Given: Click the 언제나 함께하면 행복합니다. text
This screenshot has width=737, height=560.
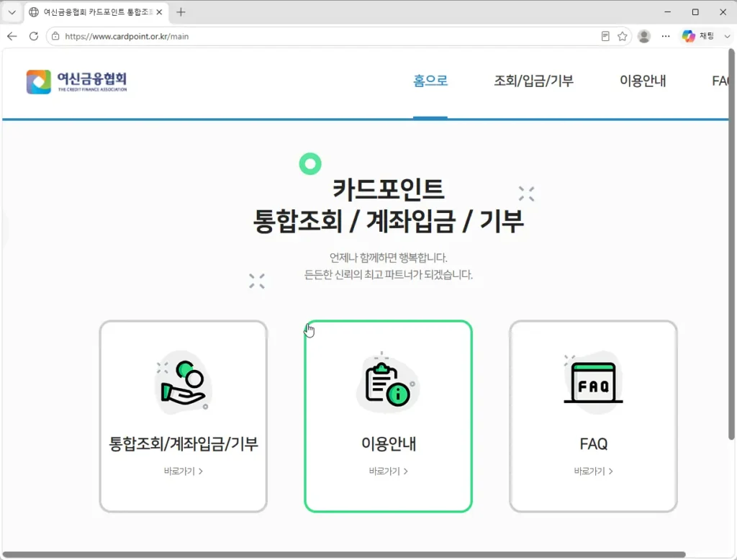Looking at the screenshot, I should 388,258.
